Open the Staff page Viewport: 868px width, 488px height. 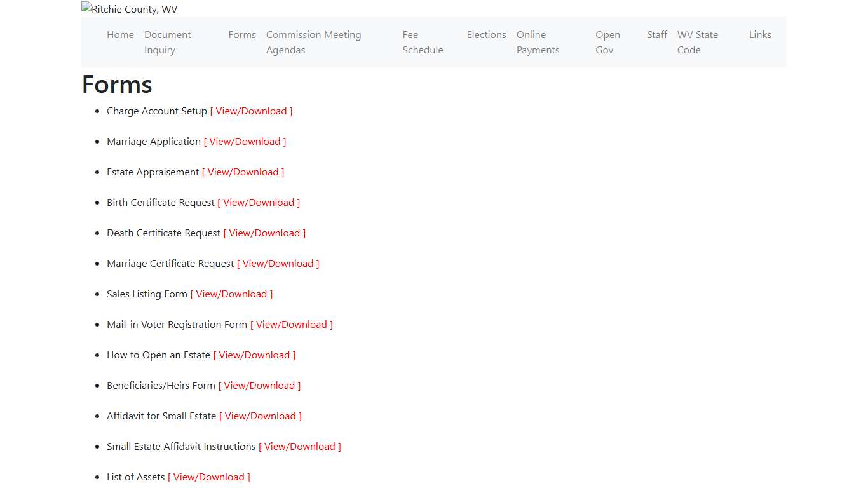pyautogui.click(x=657, y=35)
